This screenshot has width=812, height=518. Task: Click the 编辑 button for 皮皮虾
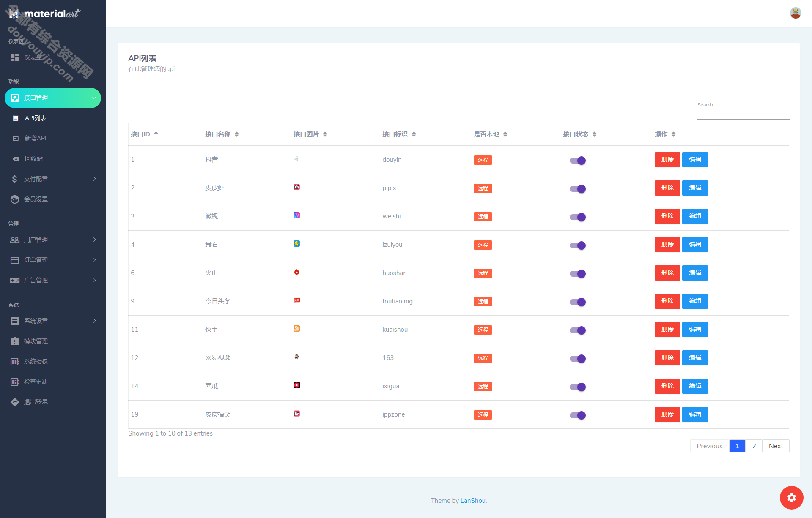click(694, 188)
